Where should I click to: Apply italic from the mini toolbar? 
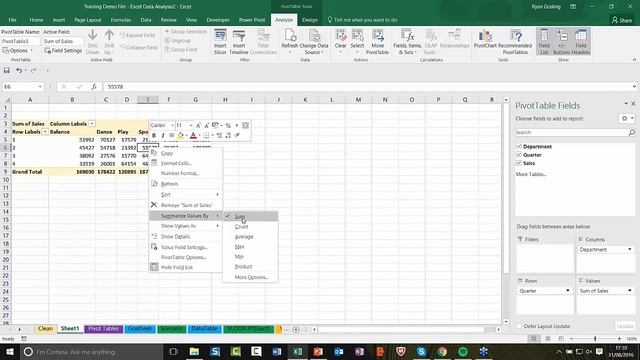coord(162,135)
